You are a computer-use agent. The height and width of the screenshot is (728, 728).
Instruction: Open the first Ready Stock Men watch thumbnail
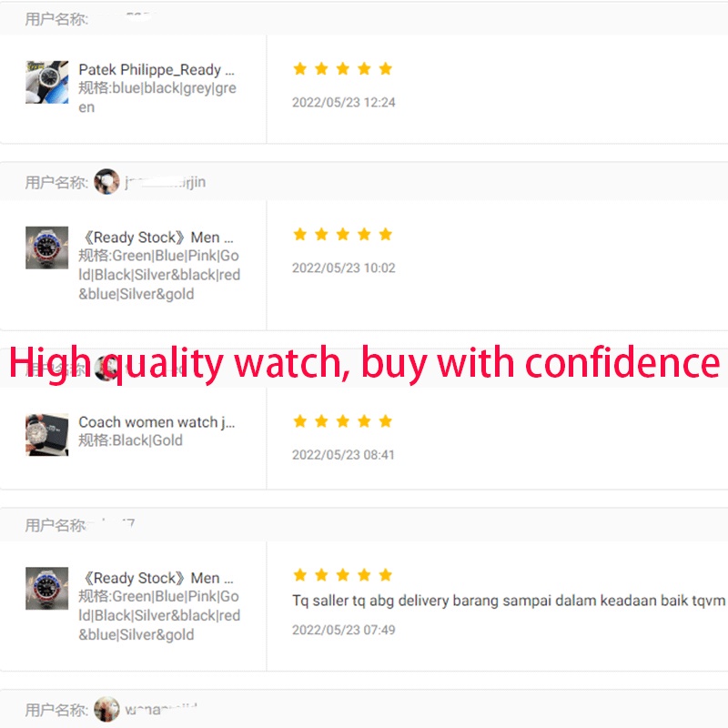click(x=47, y=248)
